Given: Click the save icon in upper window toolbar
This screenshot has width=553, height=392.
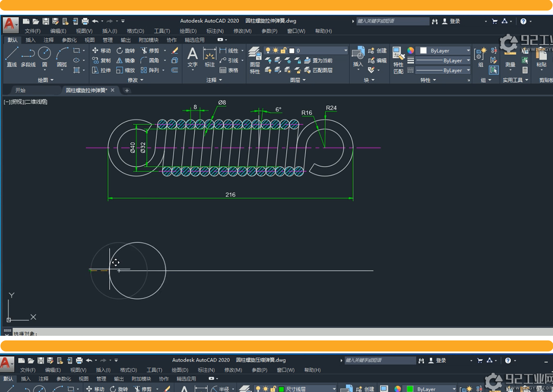Looking at the screenshot, I should click(46, 21).
